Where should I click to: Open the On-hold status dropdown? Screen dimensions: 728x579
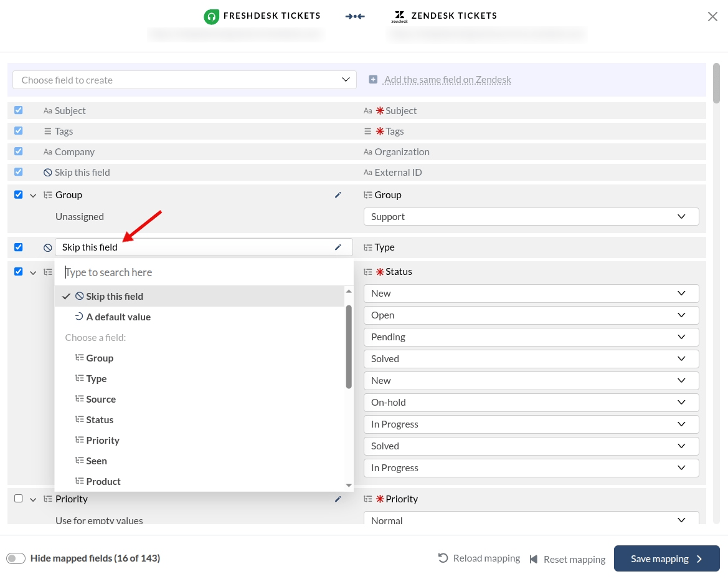pos(531,403)
